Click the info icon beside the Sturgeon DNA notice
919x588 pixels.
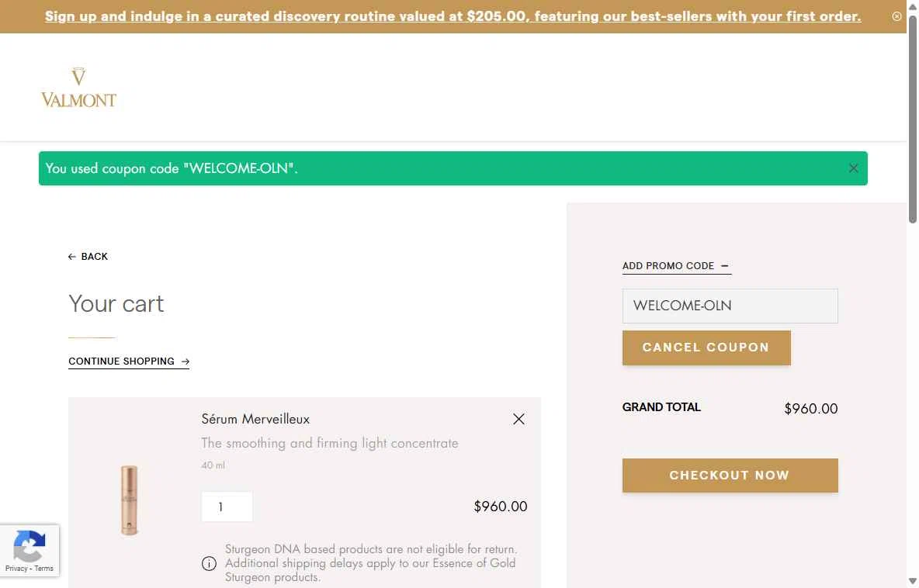tap(209, 563)
